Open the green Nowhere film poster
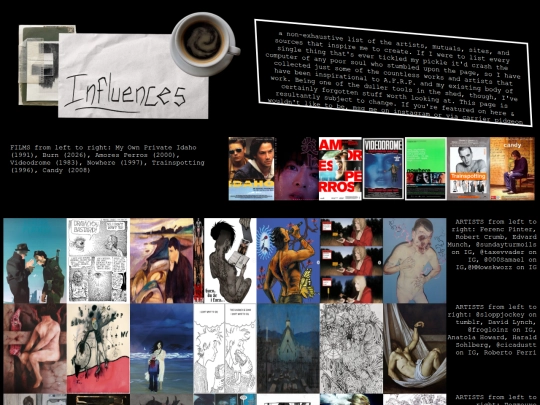Screen dimensions: 540x405 pos(426,169)
